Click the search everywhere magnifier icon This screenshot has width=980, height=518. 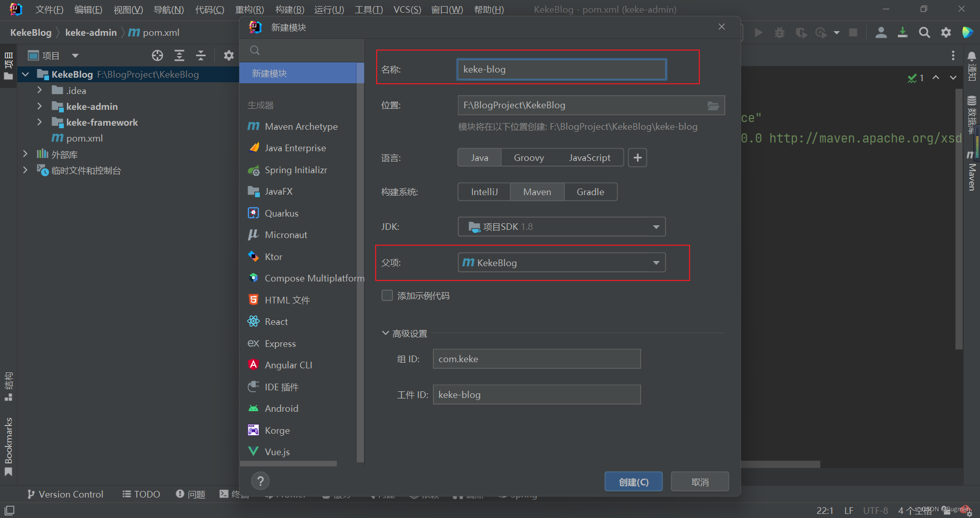click(924, 33)
